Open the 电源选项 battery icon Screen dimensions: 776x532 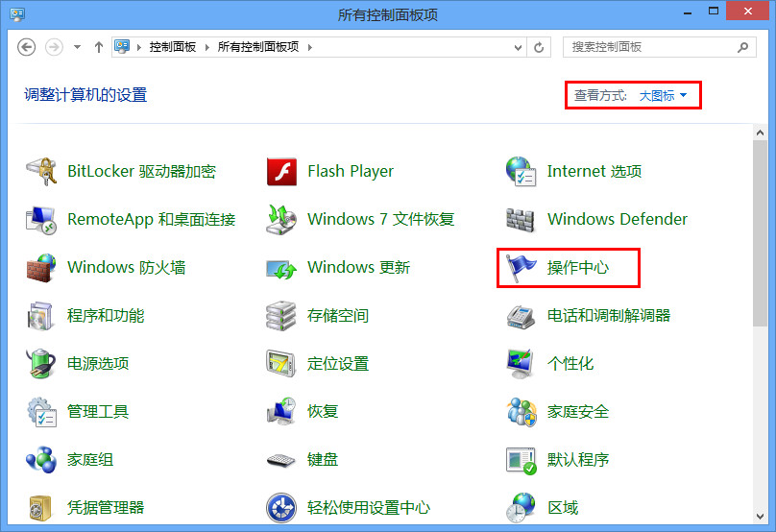click(x=40, y=364)
